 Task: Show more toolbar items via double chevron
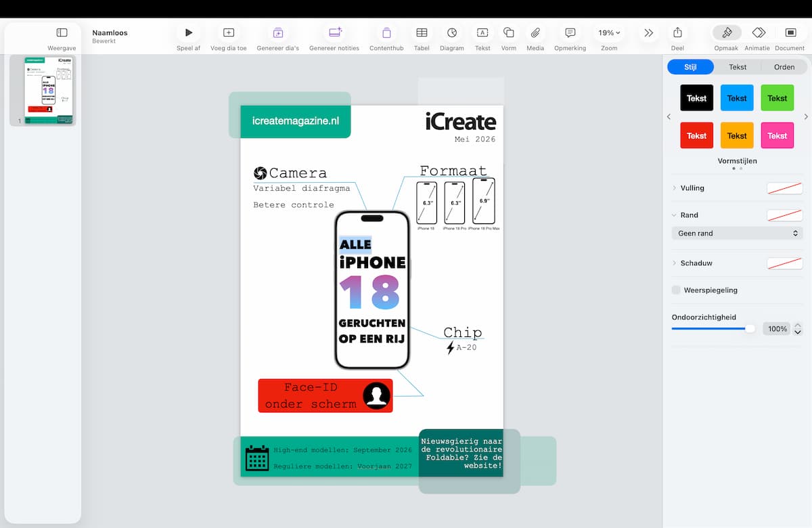(x=648, y=32)
